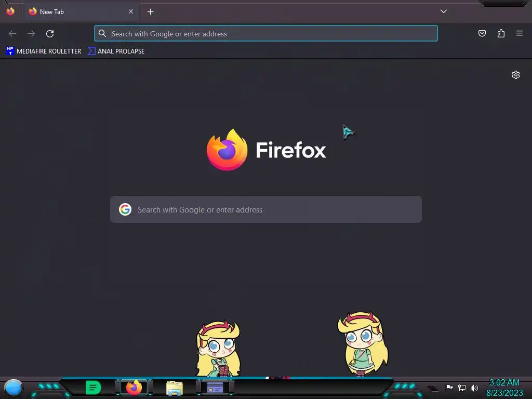Open MEDIAFIRE ROULETTER bookmark
Image resolution: width=532 pixels, height=399 pixels.
pyautogui.click(x=44, y=51)
